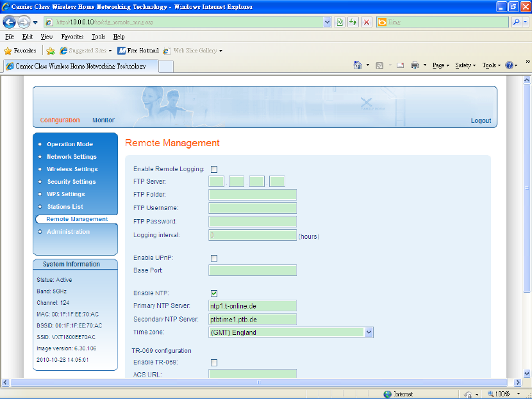Go forward with the browser Forward arrow
The width and height of the screenshot is (532, 399).
pos(24,22)
